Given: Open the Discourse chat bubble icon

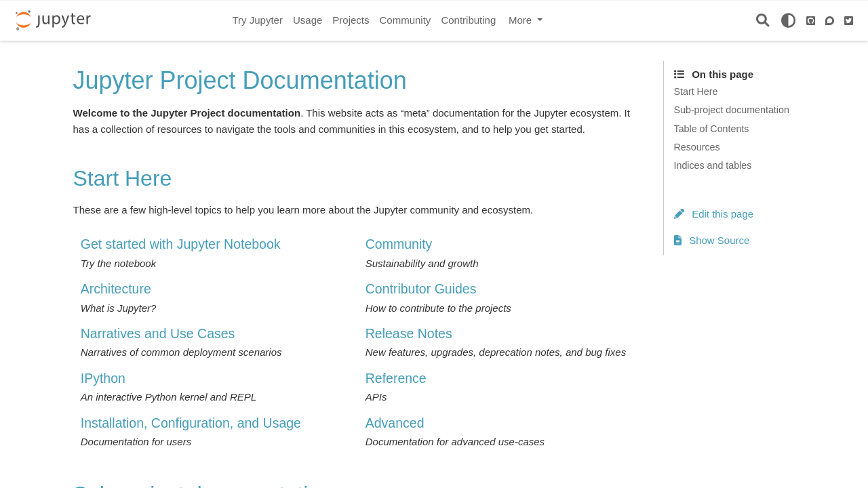Looking at the screenshot, I should coord(829,21).
